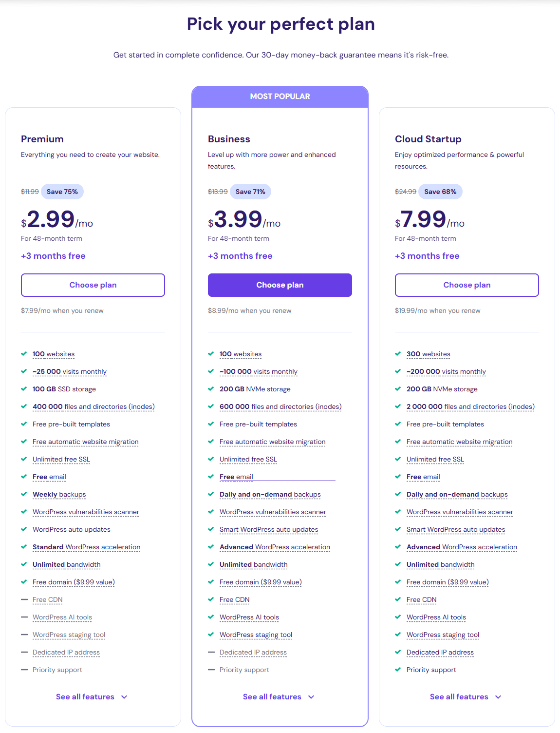The width and height of the screenshot is (560, 733).
Task: Open Free automatic website migration under Premium
Action: [86, 442]
